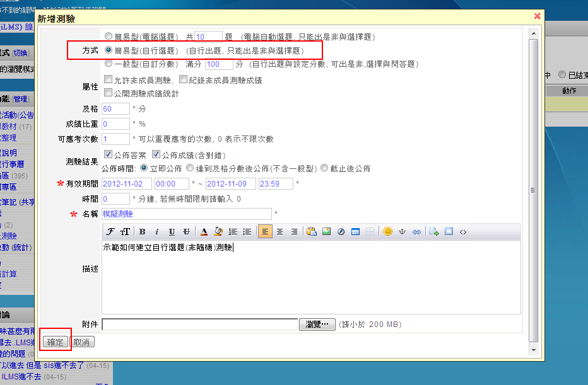The height and width of the screenshot is (385, 588).
Task: Choose 截止後公佈 publish time option
Action: 324,168
